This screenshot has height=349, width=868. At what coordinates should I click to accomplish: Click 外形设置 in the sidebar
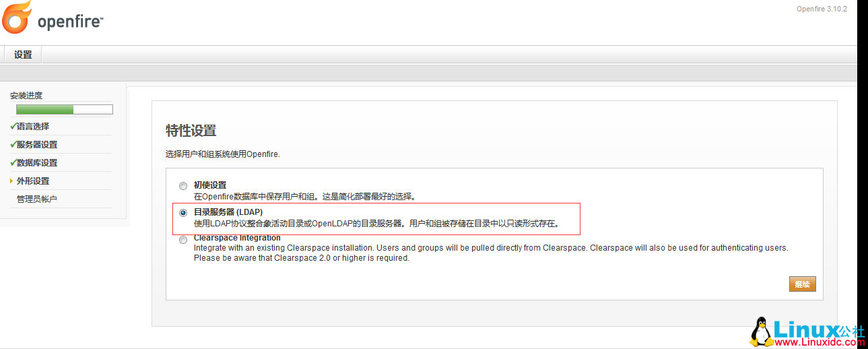33,181
